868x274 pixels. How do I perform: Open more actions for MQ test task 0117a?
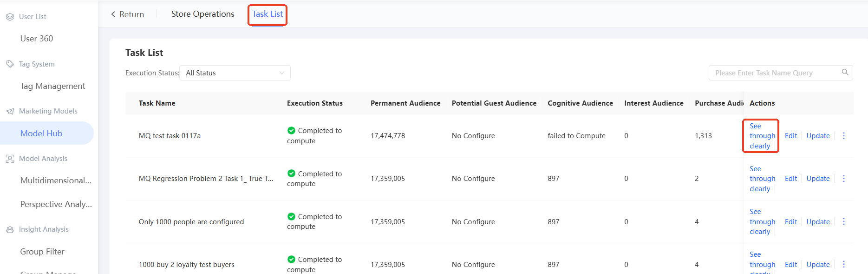point(843,136)
